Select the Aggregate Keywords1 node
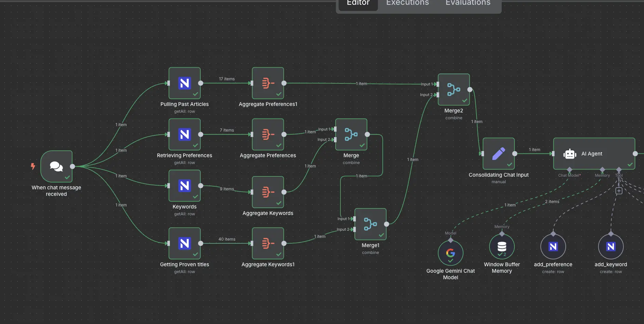644x324 pixels. tap(268, 243)
